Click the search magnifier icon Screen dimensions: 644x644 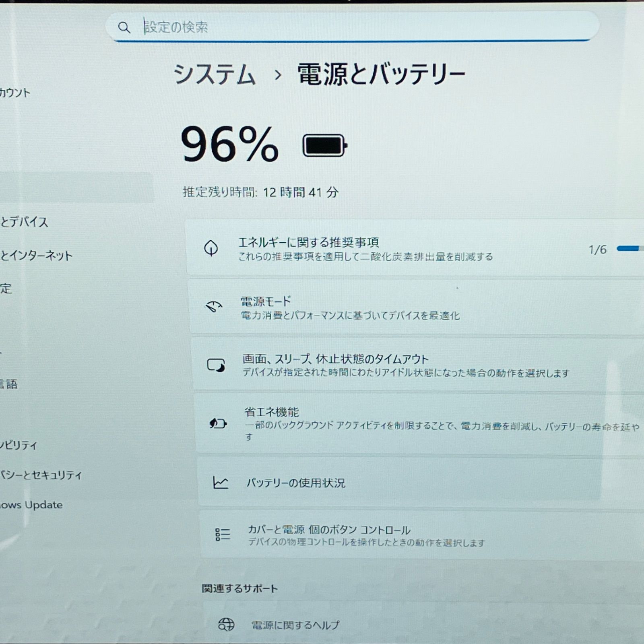pos(126,27)
